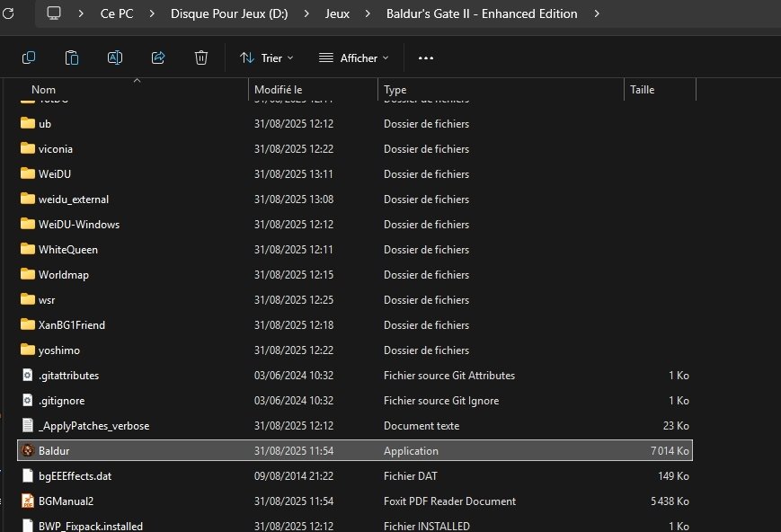Select the yoshimo folder icon
The image size is (781, 532).
click(28, 350)
